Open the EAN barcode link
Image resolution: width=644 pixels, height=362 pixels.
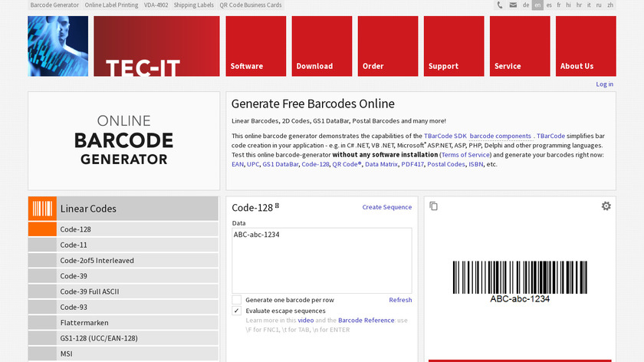pyautogui.click(x=238, y=164)
